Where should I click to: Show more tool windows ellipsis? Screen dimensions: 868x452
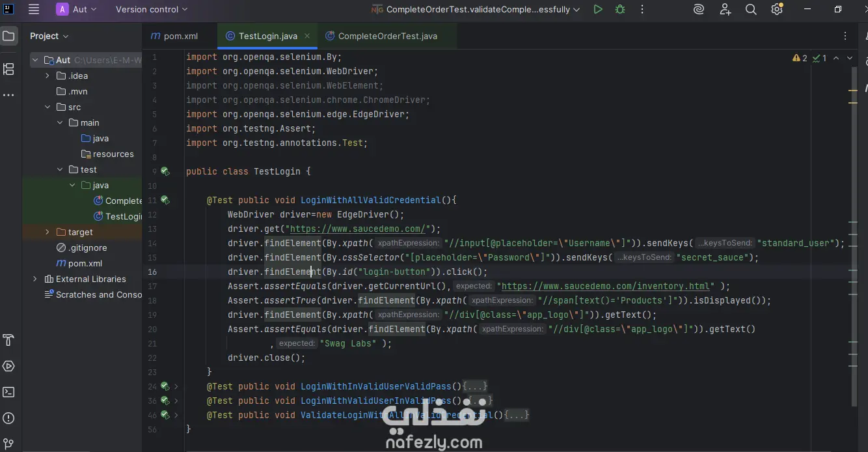click(x=8, y=95)
